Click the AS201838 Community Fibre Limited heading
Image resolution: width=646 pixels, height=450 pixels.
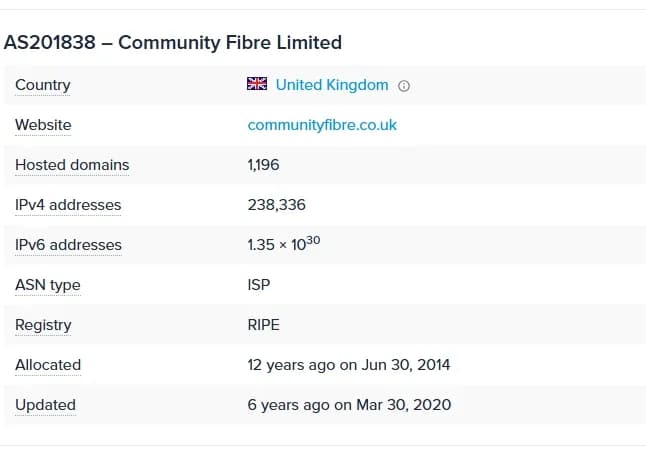point(173,42)
